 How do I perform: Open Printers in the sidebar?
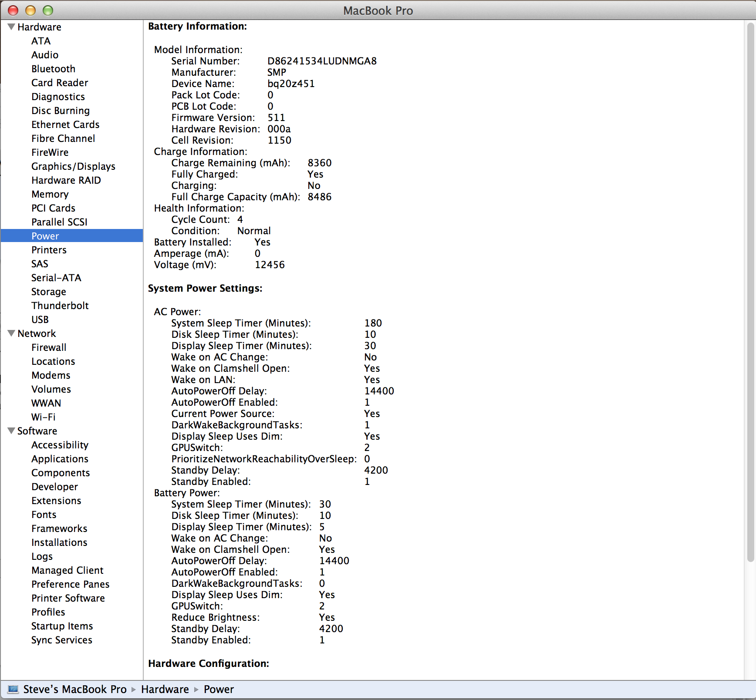49,250
